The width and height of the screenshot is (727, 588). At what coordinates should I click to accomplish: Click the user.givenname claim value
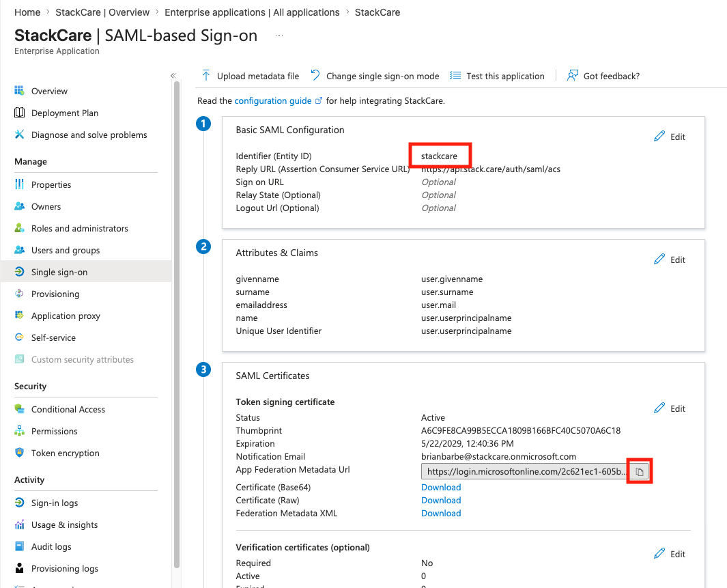tap(452, 279)
